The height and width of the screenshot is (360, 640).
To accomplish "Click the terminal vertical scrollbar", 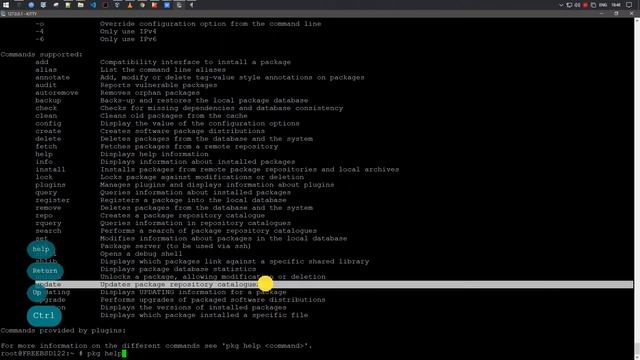I will click(637, 188).
